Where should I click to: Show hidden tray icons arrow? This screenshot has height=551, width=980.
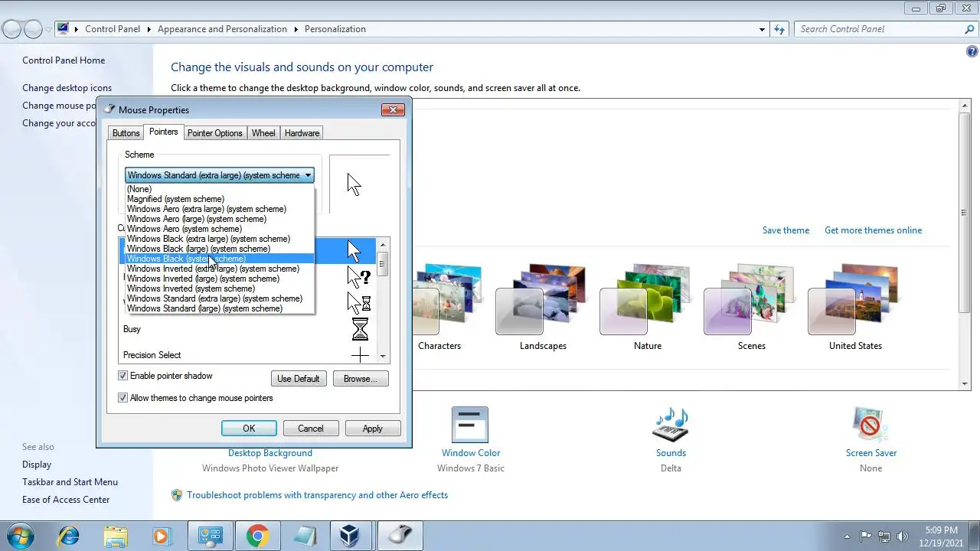tap(846, 536)
